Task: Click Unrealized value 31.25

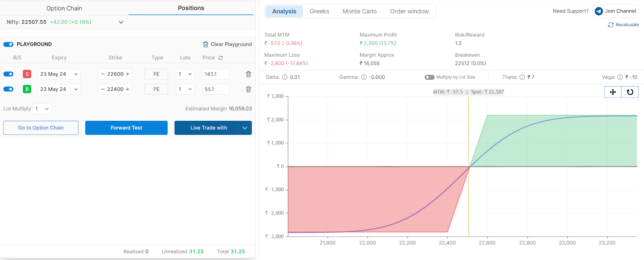Action: coord(196,252)
